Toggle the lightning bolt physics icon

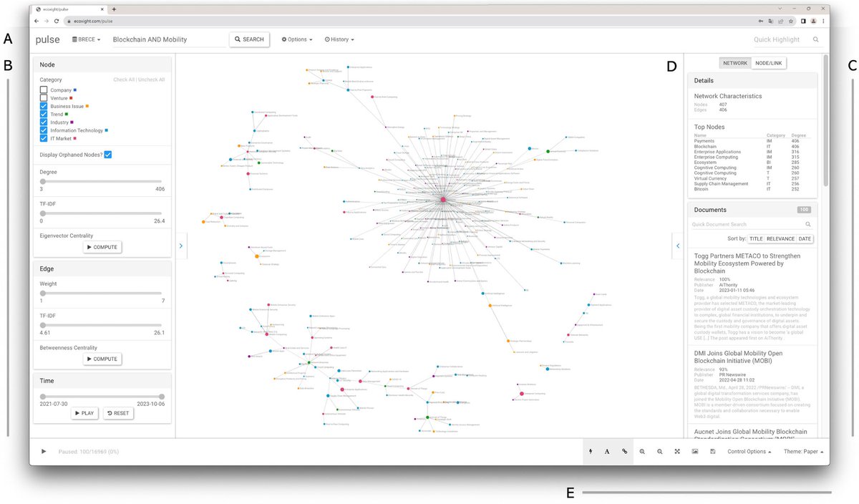point(591,452)
